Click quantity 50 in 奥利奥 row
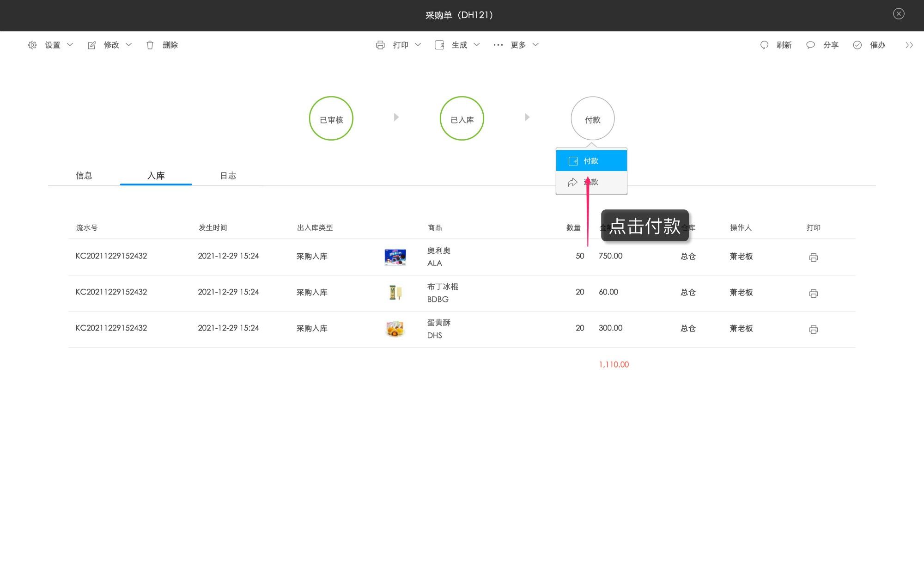This screenshot has height=576, width=924. point(580,256)
